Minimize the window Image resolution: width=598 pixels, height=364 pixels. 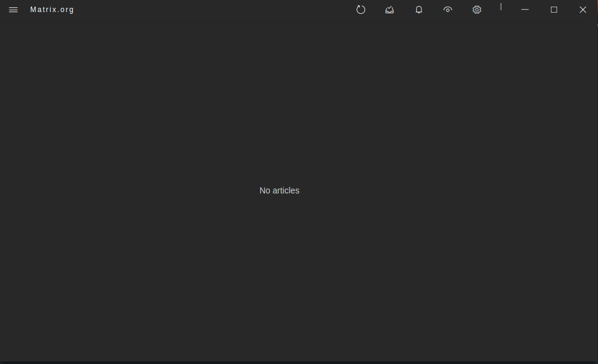coord(525,10)
